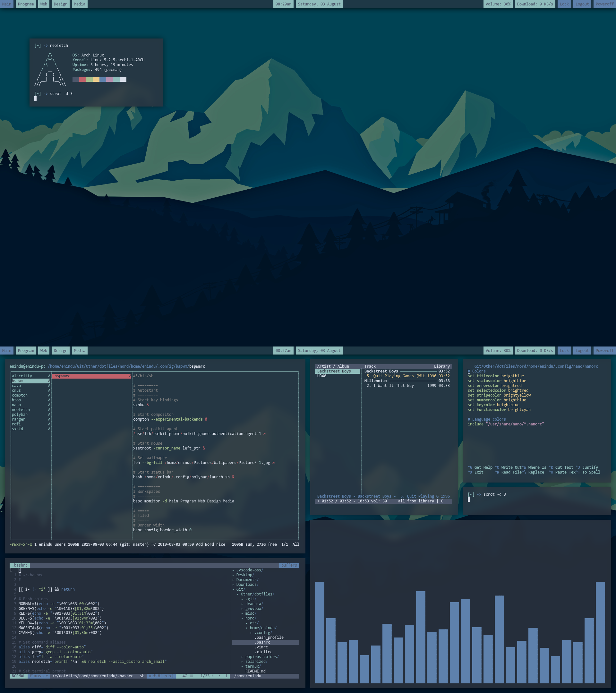Image resolution: width=616 pixels, height=693 pixels.
Task: Collapse the nord folder under dotfiles in NERDTree
Action: point(250,618)
